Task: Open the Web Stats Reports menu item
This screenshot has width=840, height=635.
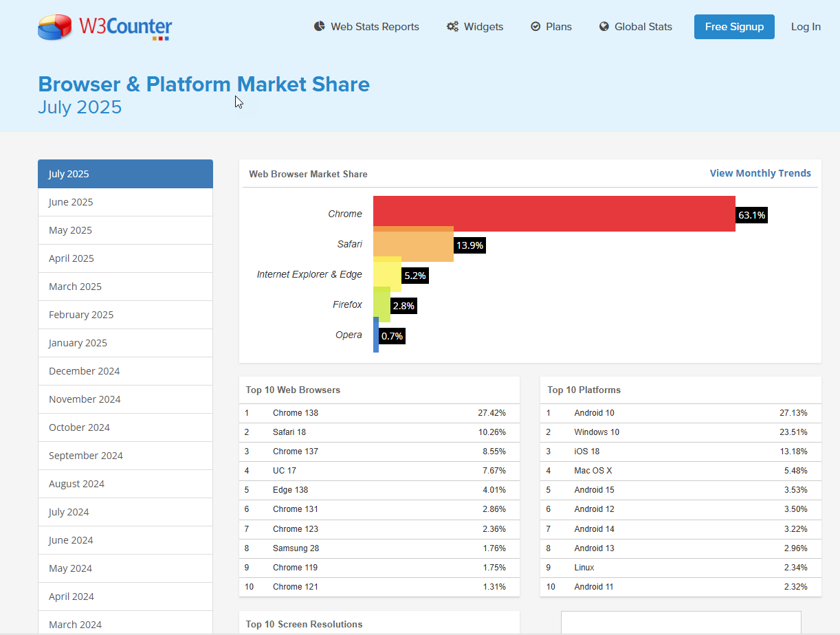Action: click(x=375, y=27)
